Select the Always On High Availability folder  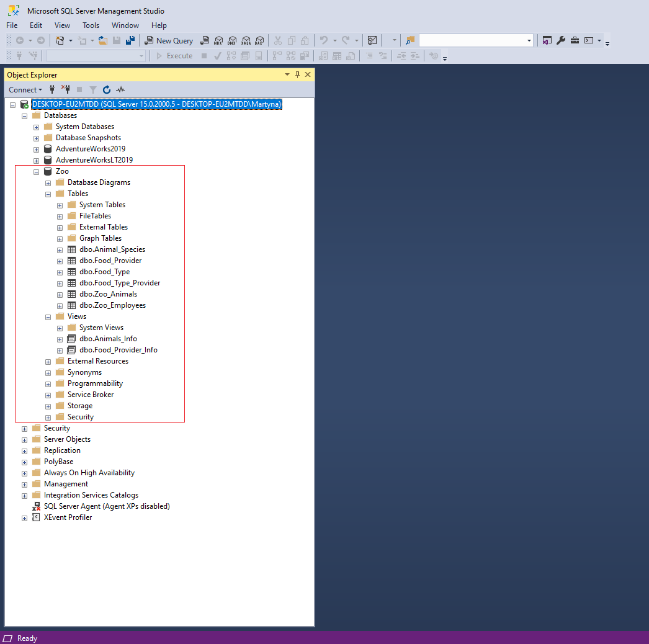click(89, 473)
